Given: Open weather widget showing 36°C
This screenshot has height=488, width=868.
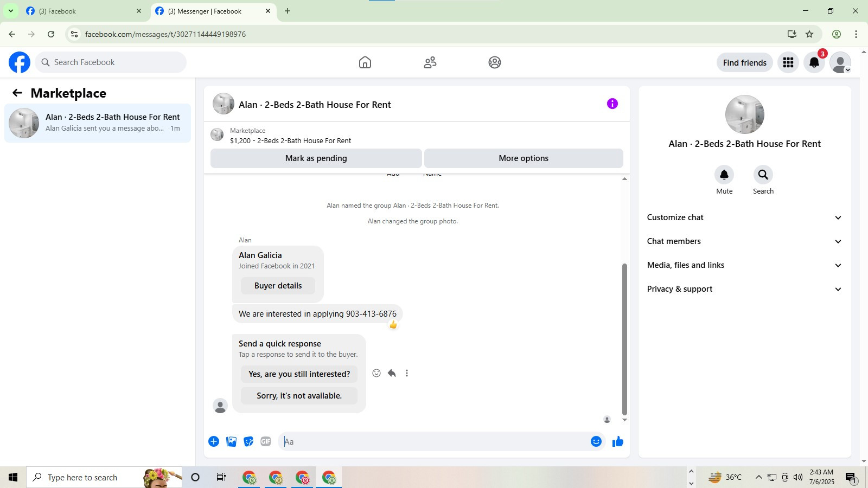Looking at the screenshot, I should (725, 477).
